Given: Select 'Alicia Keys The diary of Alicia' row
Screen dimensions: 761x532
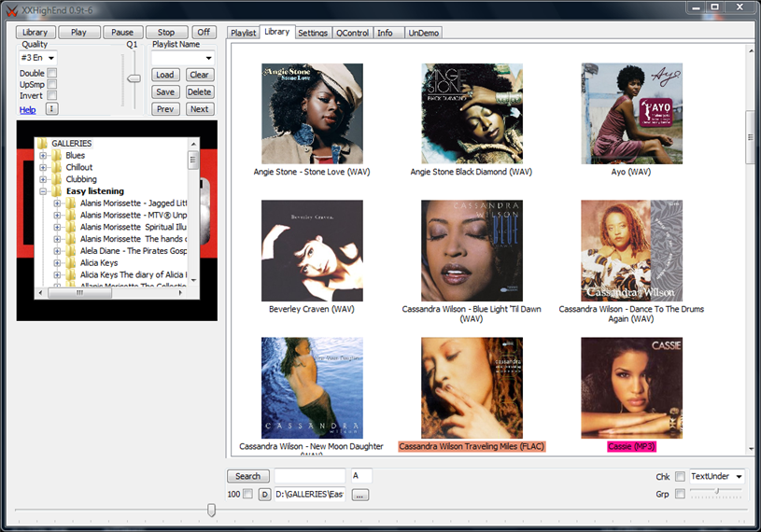Looking at the screenshot, I should coord(134,275).
